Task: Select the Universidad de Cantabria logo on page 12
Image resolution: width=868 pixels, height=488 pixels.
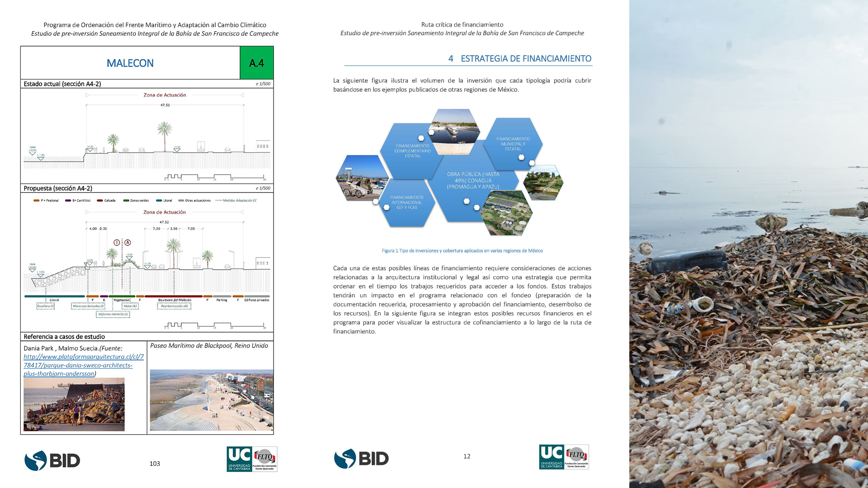Action: (x=552, y=457)
